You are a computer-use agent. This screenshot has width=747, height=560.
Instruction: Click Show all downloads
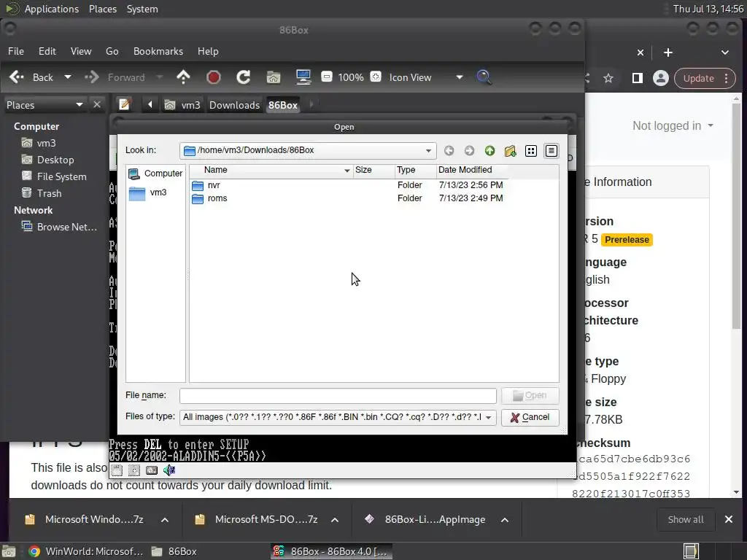(x=686, y=519)
